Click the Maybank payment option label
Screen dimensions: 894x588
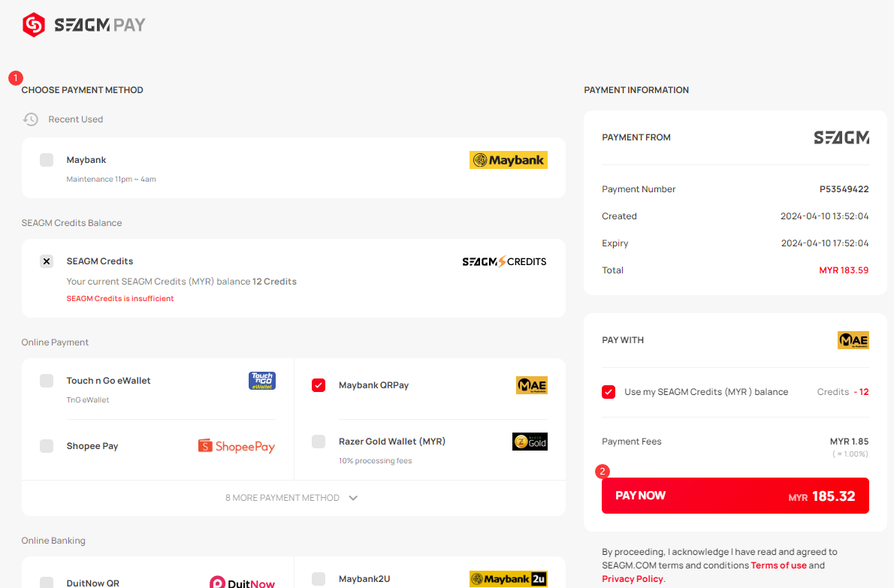pyautogui.click(x=86, y=160)
